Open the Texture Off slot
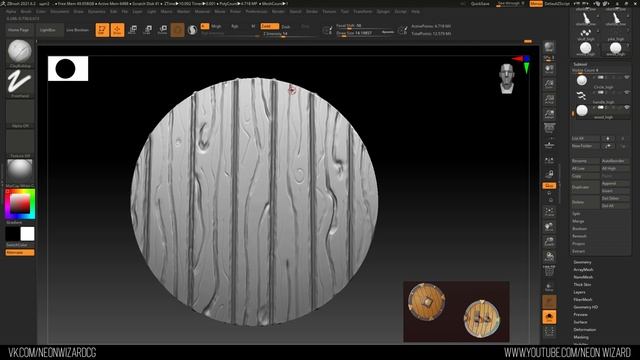Screen dimensions: 640x360 click(x=20, y=143)
